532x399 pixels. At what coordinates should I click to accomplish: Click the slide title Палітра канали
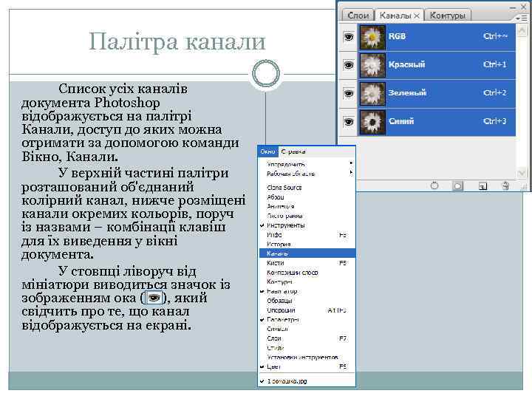(x=177, y=42)
